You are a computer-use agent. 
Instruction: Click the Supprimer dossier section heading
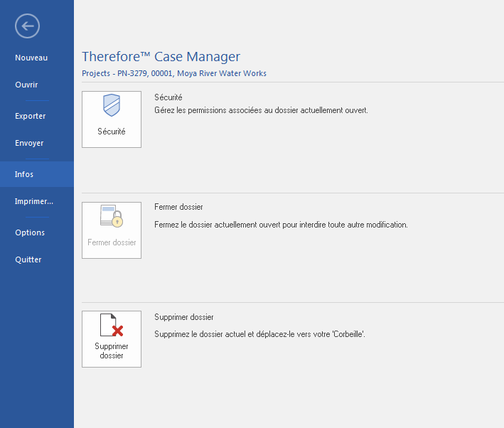tap(184, 317)
